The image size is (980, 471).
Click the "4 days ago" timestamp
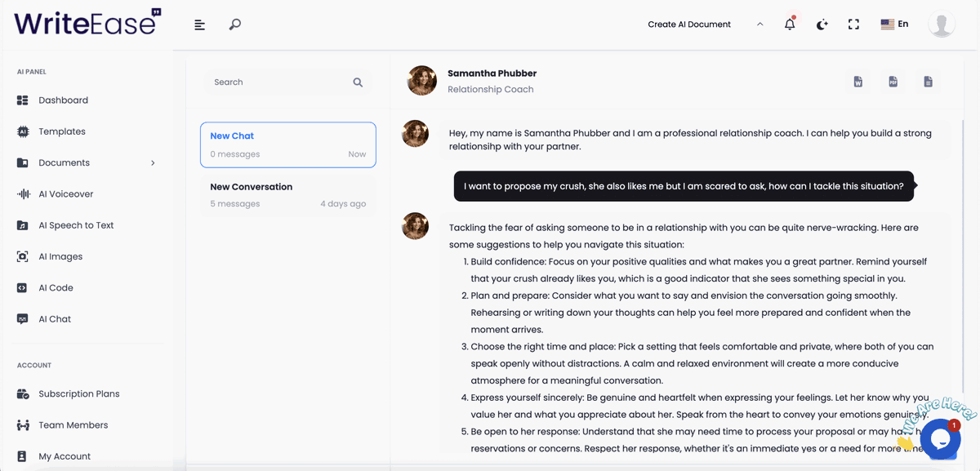click(343, 204)
